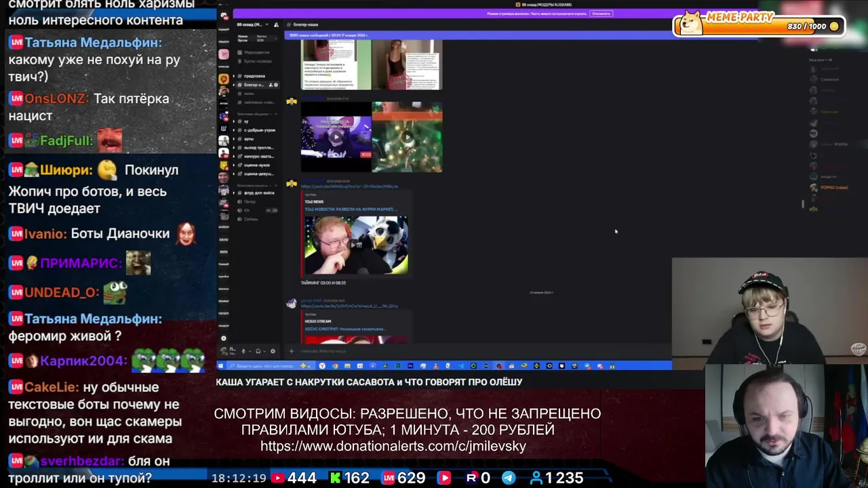This screenshot has width=868, height=488.
Task: Click Отключить button in streamer mode banner
Action: click(x=601, y=14)
